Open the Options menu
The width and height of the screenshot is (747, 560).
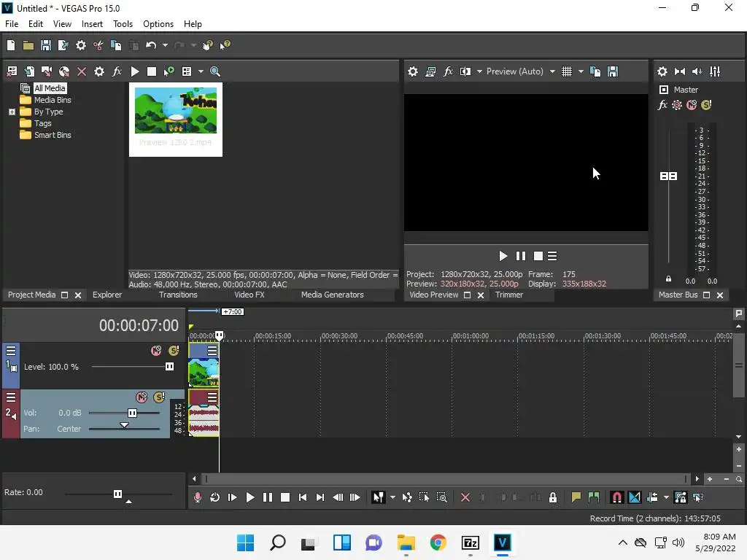(158, 24)
